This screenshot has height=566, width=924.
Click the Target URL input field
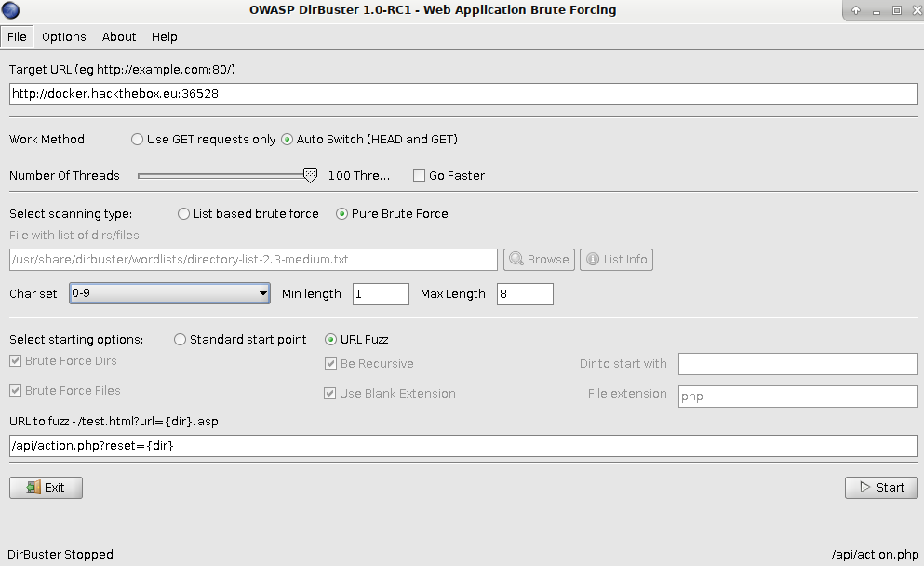point(463,94)
